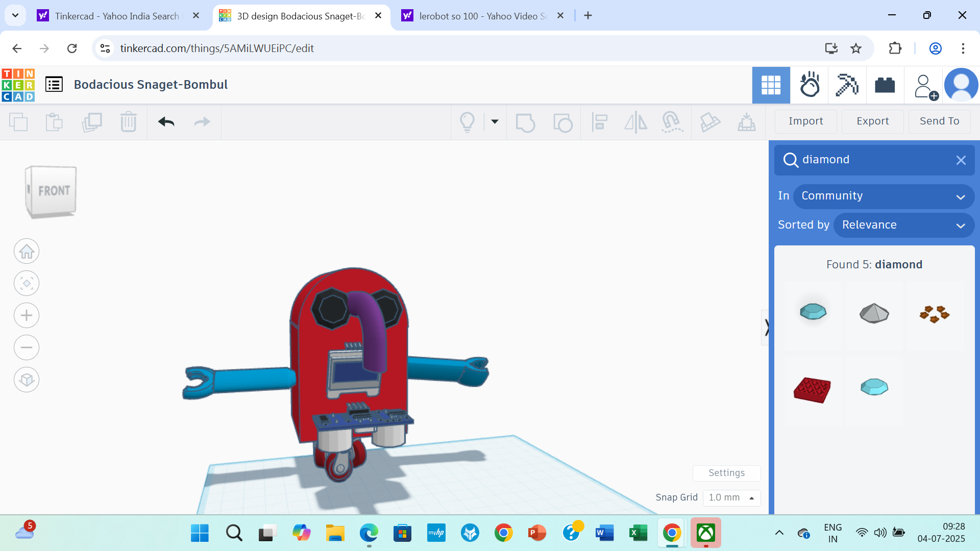Open the Blocks pickaxe workspace icon

point(847,85)
